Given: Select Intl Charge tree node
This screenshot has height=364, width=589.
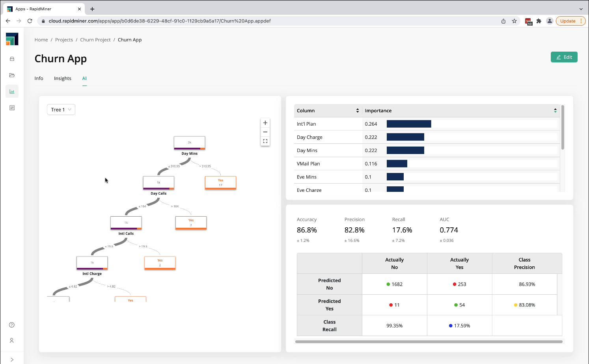Looking at the screenshot, I should click(x=92, y=263).
